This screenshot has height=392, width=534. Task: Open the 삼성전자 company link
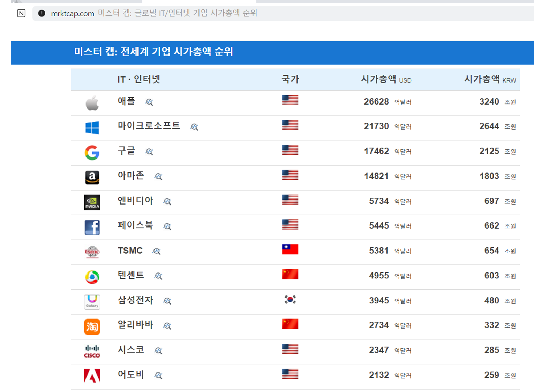pos(135,300)
